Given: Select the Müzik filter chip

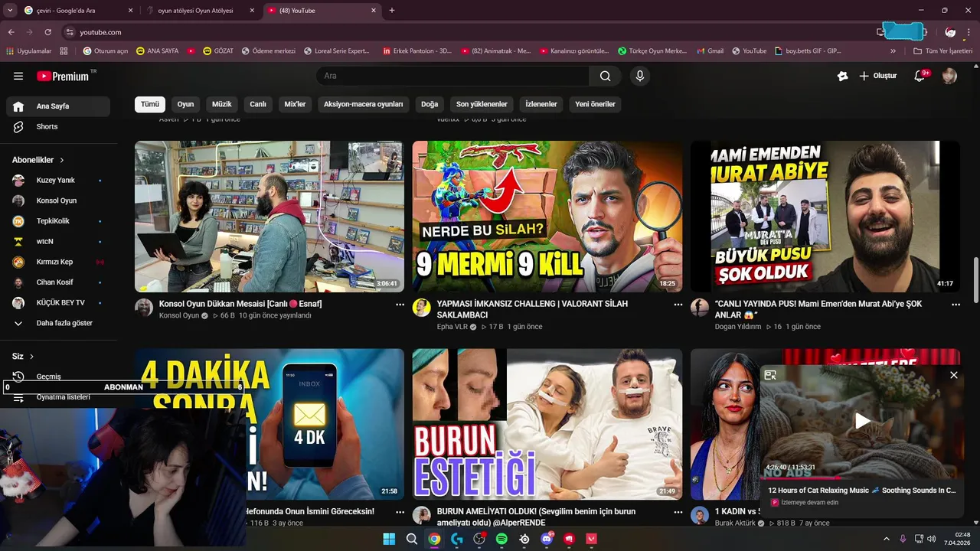Looking at the screenshot, I should coord(221,104).
